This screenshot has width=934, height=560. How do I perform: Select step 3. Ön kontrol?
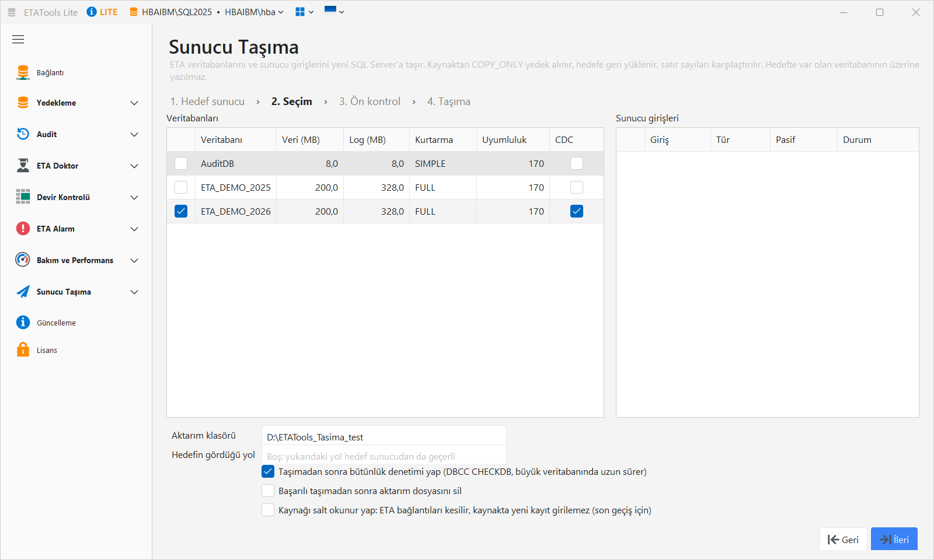tap(370, 101)
